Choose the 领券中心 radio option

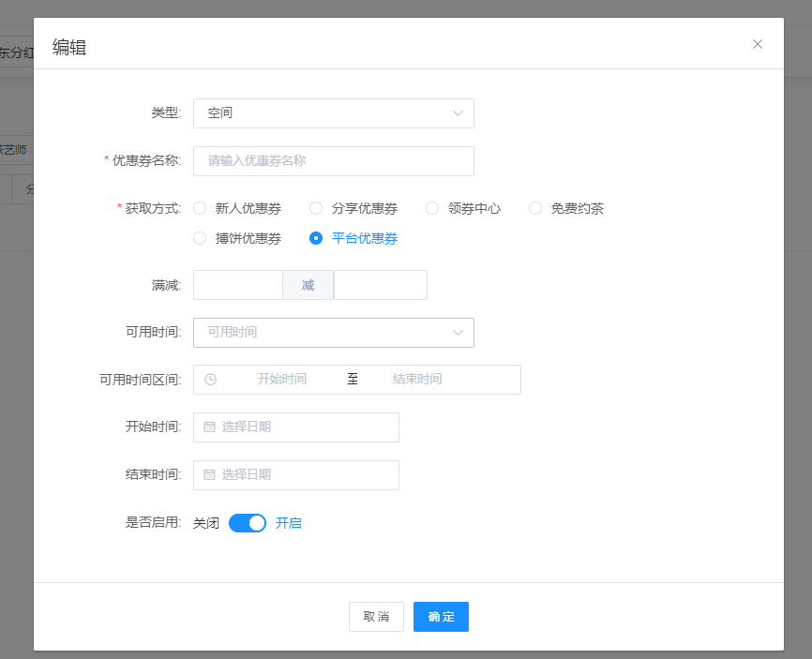[x=432, y=208]
